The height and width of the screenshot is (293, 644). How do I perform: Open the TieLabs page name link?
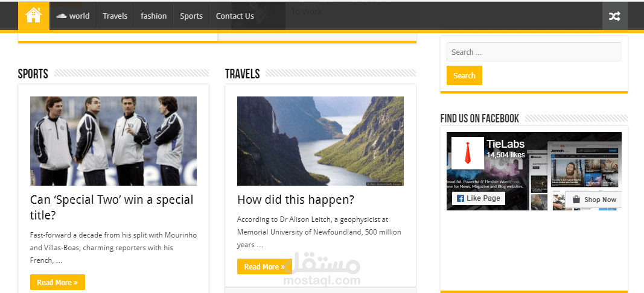(506, 143)
